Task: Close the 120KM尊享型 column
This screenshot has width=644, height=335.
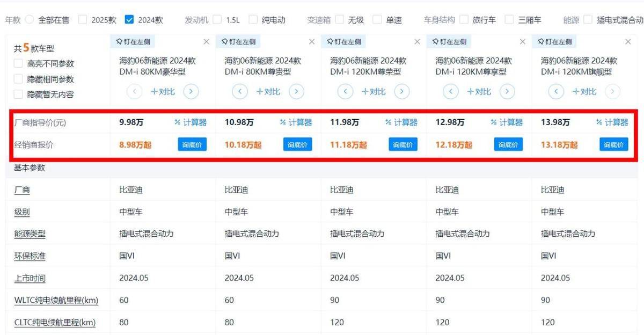Action: click(x=523, y=41)
